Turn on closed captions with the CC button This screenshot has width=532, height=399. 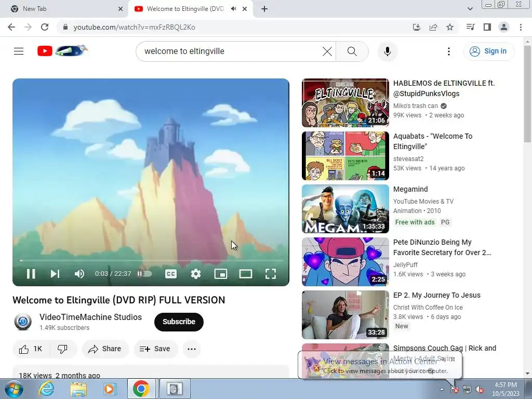(170, 274)
